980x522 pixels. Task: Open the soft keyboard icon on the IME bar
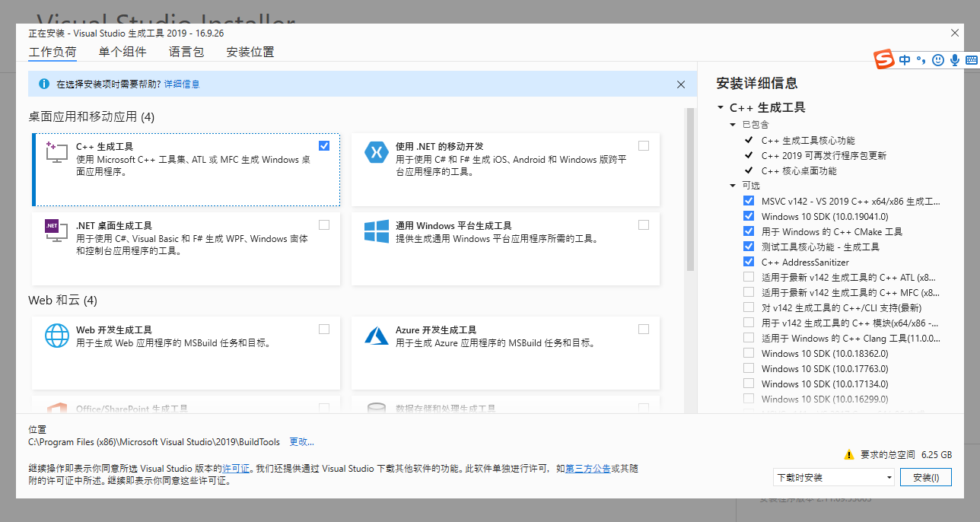(971, 59)
